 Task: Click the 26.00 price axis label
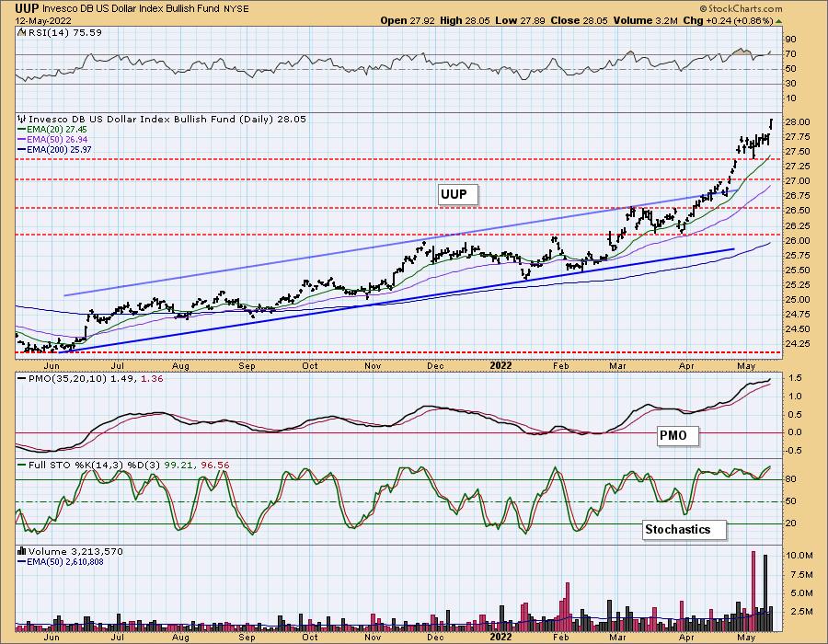798,241
